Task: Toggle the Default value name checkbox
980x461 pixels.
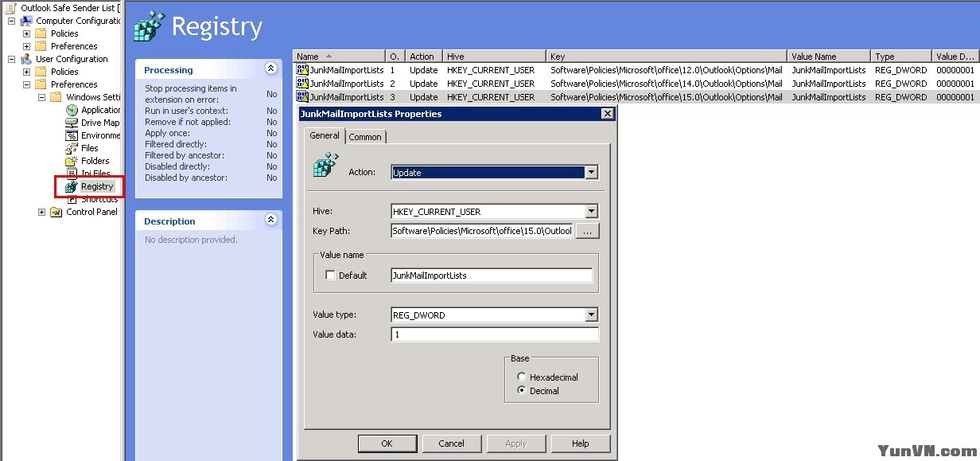Action: [x=331, y=275]
